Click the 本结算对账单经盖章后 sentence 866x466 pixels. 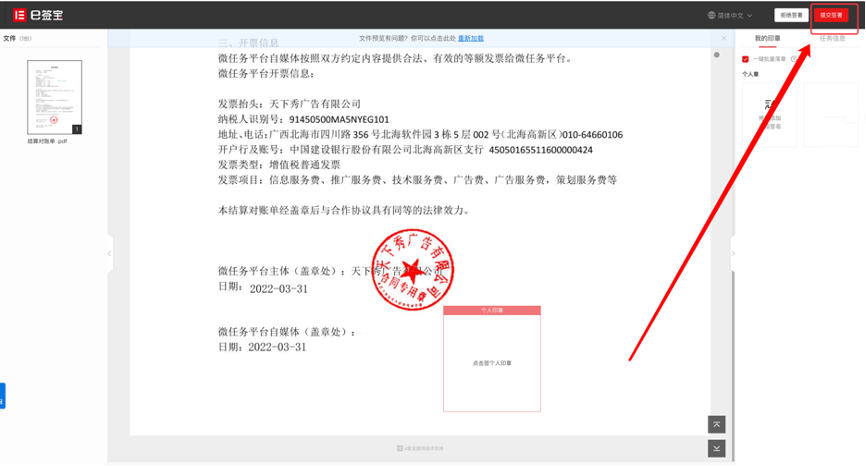click(x=344, y=210)
